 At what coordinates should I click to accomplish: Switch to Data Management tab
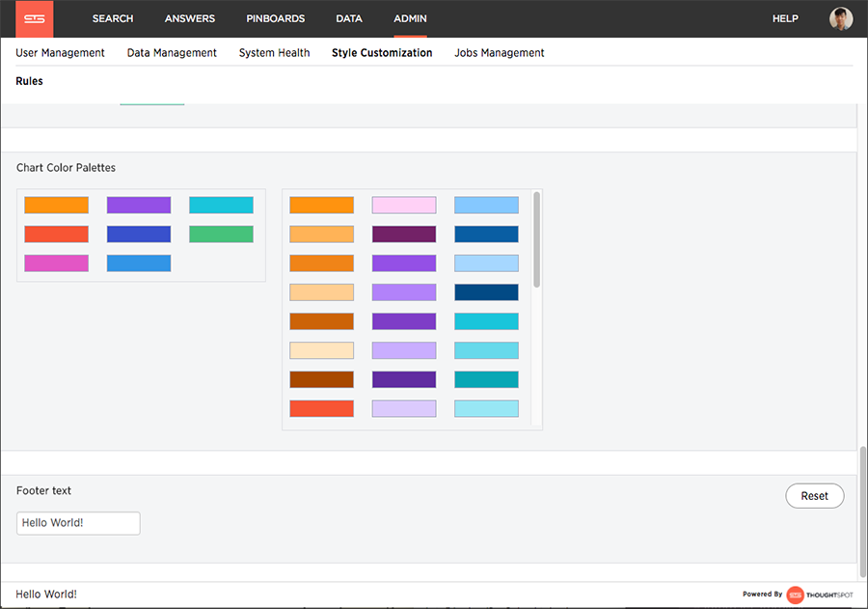click(172, 53)
